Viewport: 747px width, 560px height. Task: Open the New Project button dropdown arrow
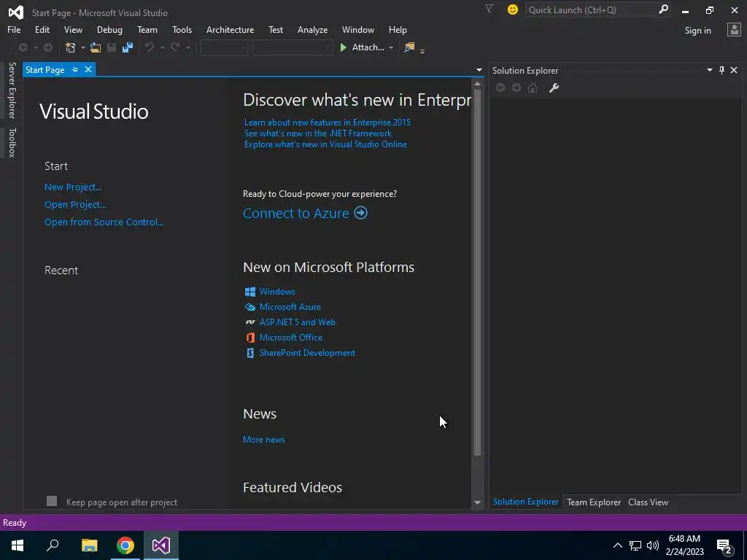82,47
